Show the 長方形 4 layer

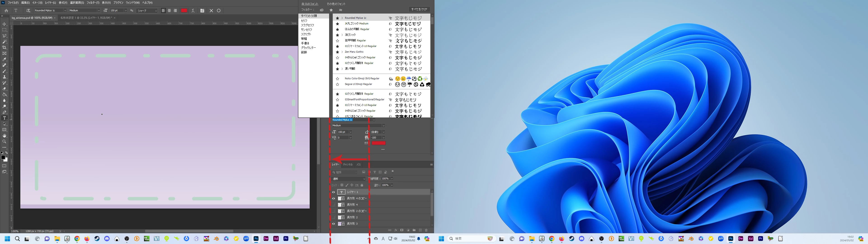pyautogui.click(x=334, y=204)
